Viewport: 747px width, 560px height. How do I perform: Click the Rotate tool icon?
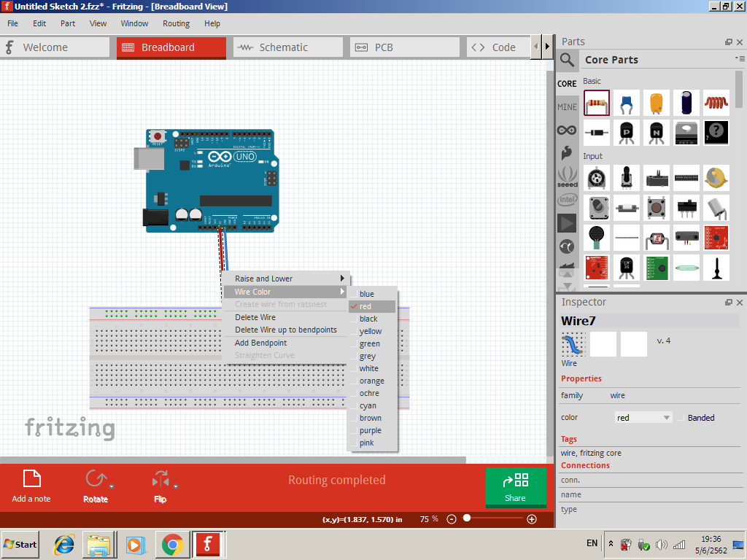point(96,478)
